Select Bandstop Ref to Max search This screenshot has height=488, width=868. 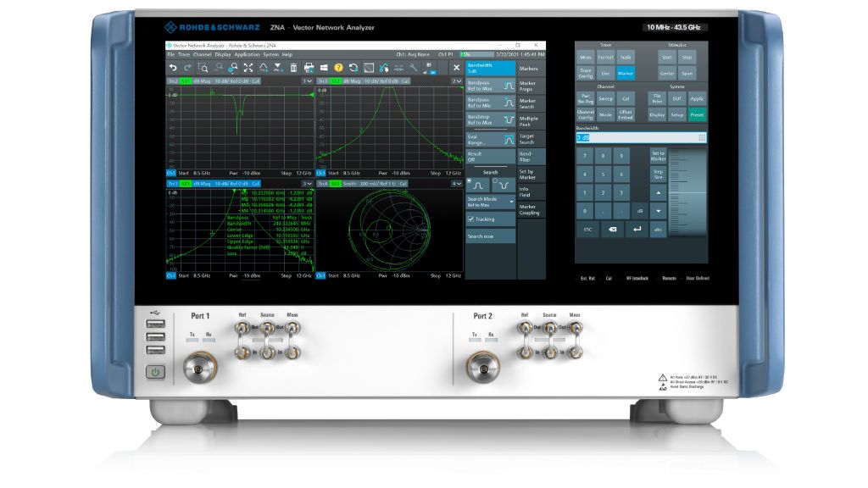tap(491, 120)
